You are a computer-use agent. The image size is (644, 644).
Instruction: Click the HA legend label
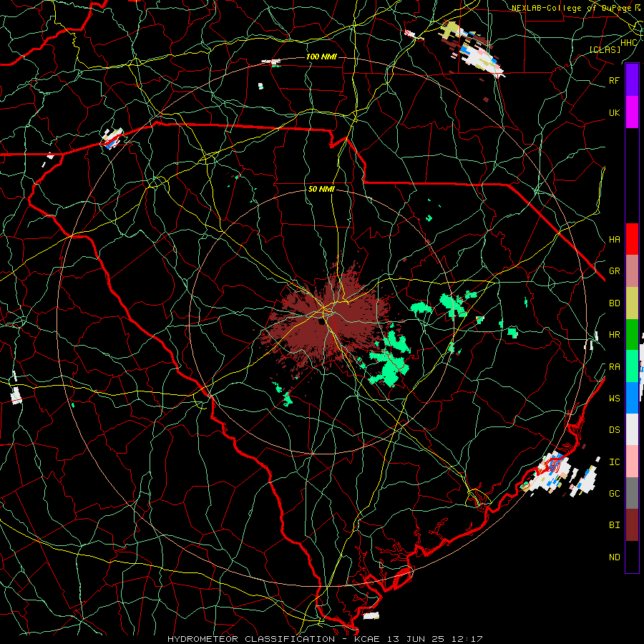614,239
